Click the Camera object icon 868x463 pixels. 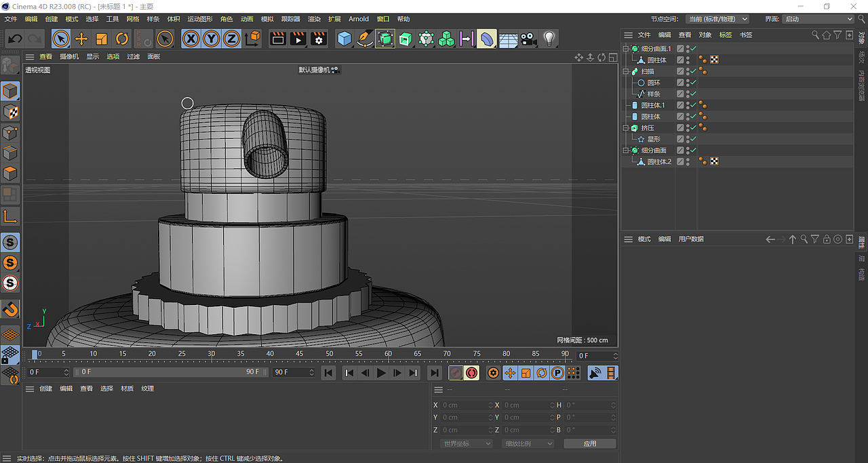click(x=529, y=39)
